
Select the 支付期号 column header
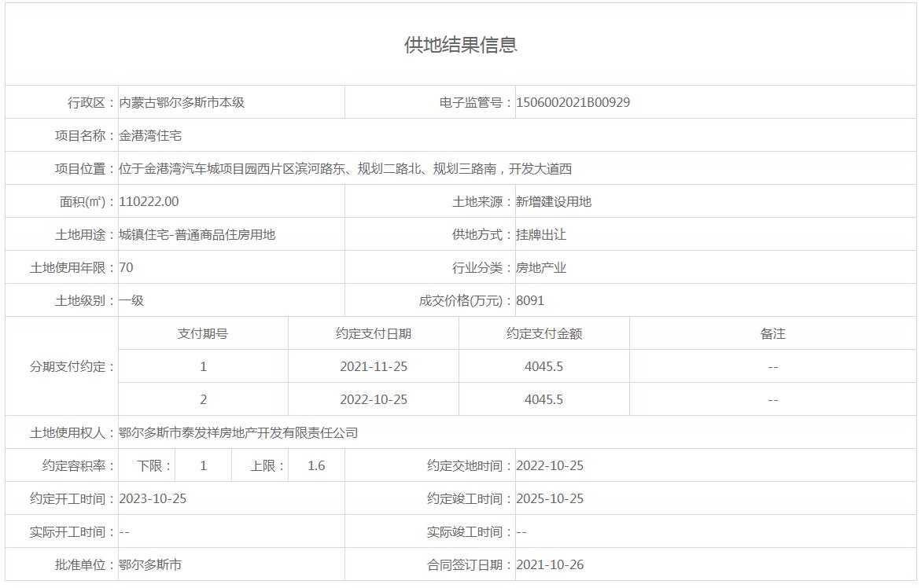point(203,333)
